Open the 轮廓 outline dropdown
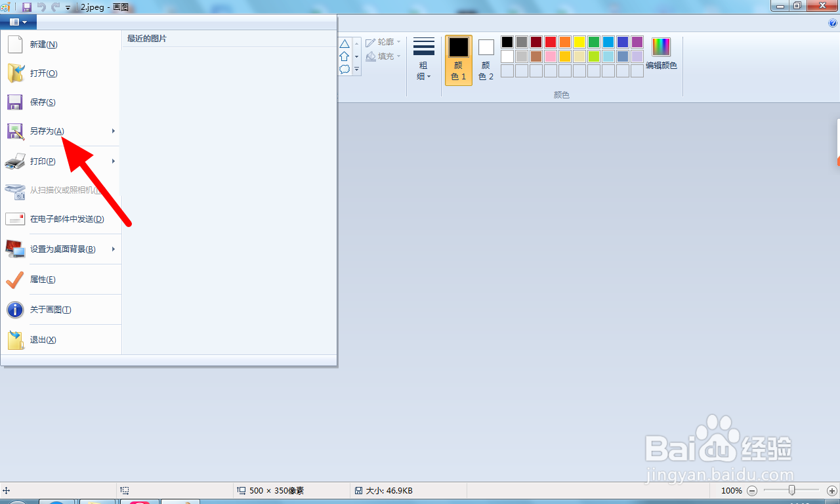The image size is (840, 504). (383, 42)
